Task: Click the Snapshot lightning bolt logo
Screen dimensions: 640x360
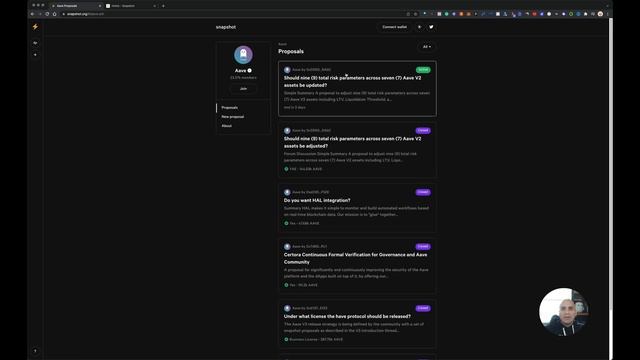Action: (x=35, y=27)
